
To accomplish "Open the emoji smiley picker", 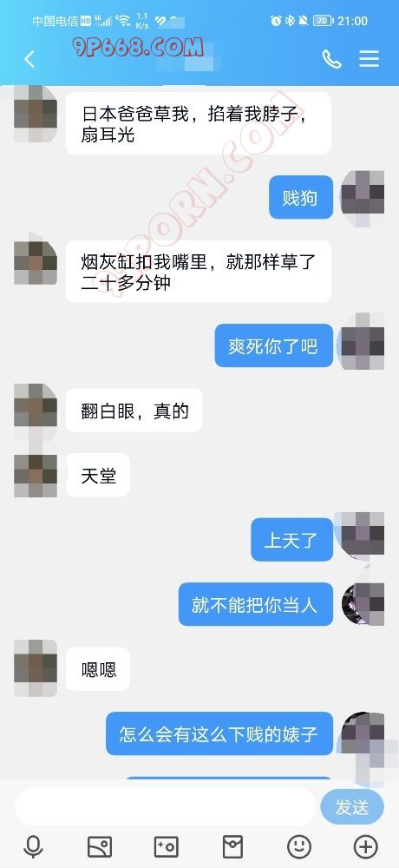I will click(299, 846).
